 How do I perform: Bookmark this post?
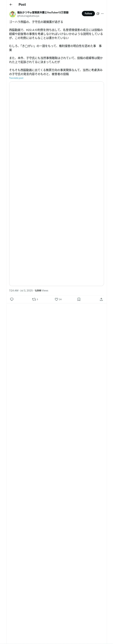click(x=79, y=299)
